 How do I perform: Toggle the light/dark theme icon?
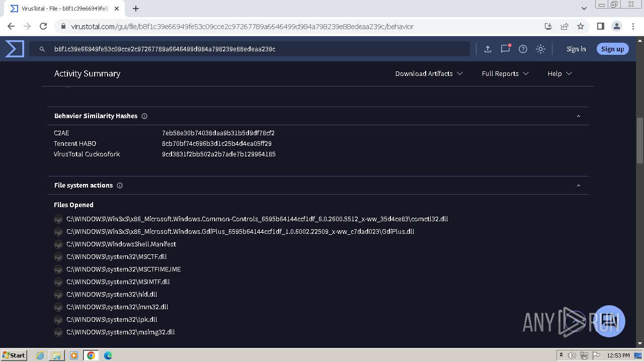(540, 49)
